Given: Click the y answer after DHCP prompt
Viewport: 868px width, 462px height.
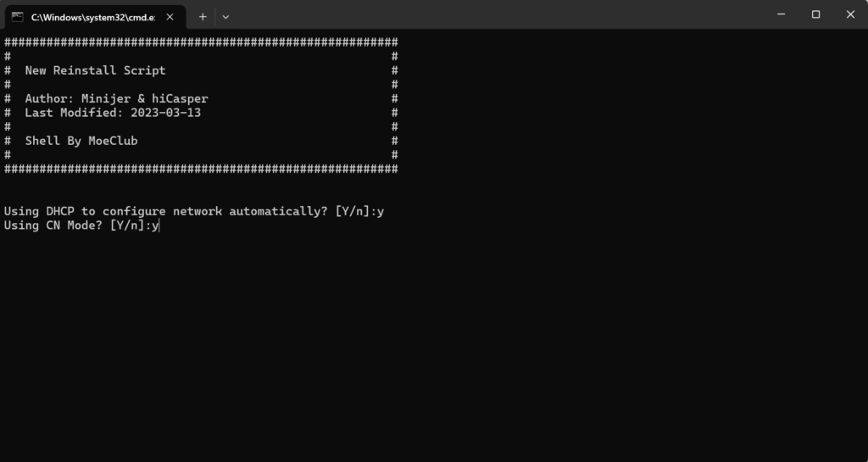Looking at the screenshot, I should click(x=381, y=212).
